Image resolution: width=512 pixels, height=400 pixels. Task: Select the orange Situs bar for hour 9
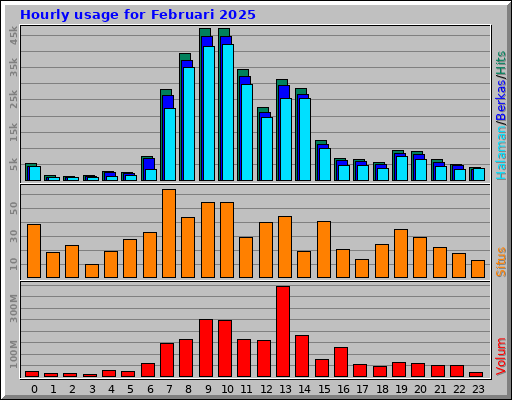(x=208, y=240)
